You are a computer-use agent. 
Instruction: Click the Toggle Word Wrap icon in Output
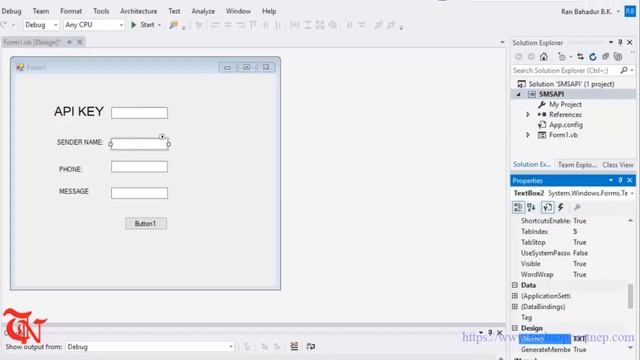311,347
